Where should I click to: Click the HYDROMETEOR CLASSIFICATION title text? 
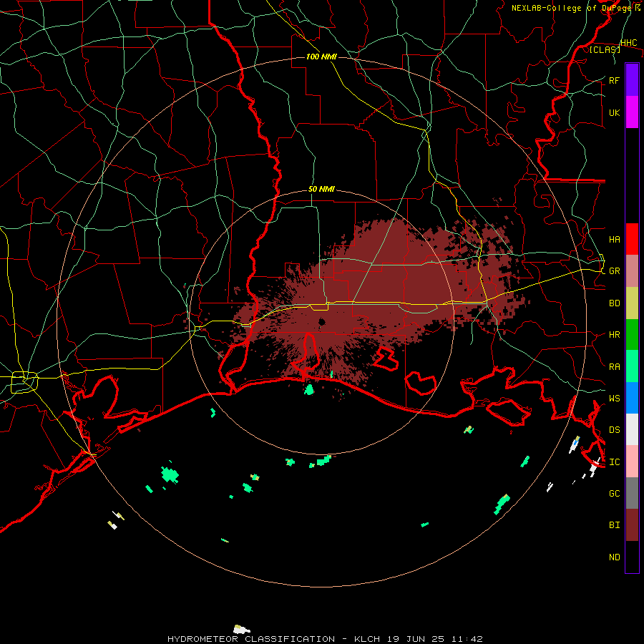(x=251, y=639)
